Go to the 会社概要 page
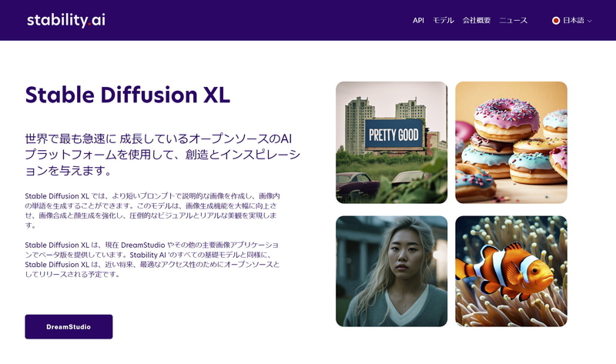Screen dimensions: 616x364 click(476, 21)
